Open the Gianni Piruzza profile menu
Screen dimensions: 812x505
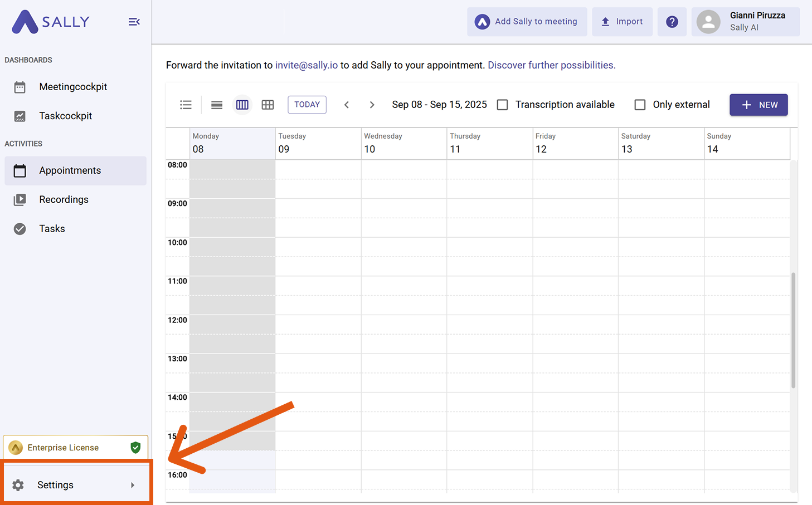745,22
